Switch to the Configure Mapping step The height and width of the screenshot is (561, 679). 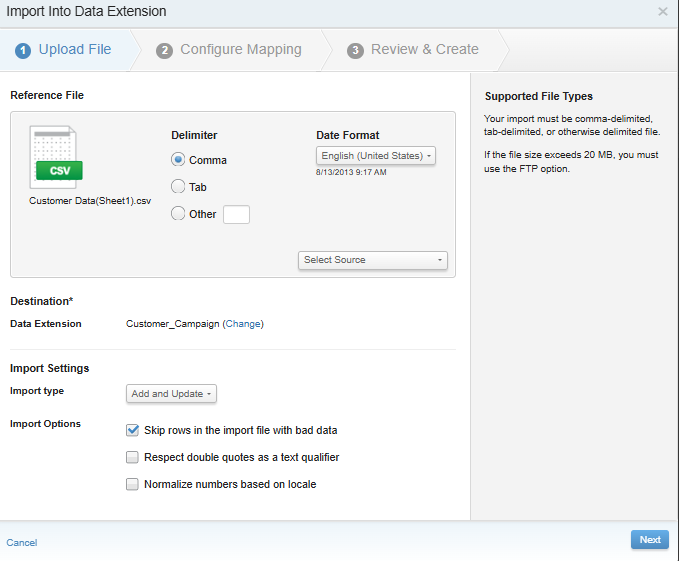[240, 50]
